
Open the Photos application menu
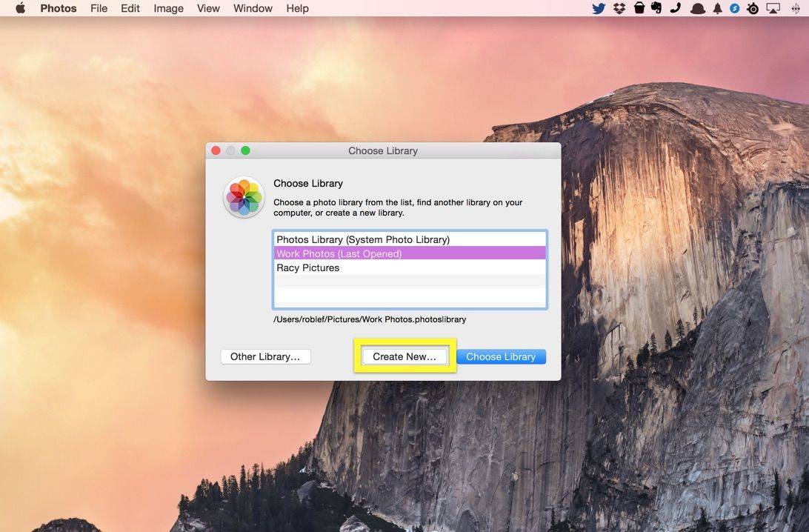(x=59, y=8)
